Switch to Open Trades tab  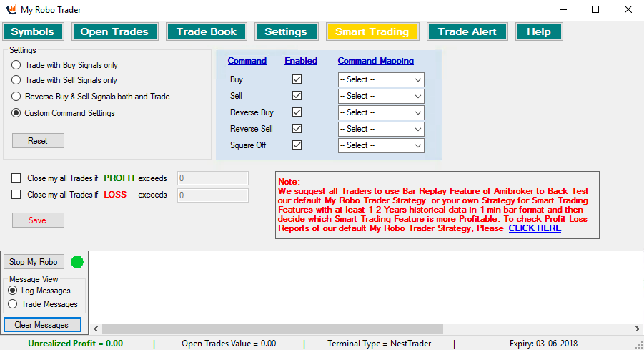[114, 31]
